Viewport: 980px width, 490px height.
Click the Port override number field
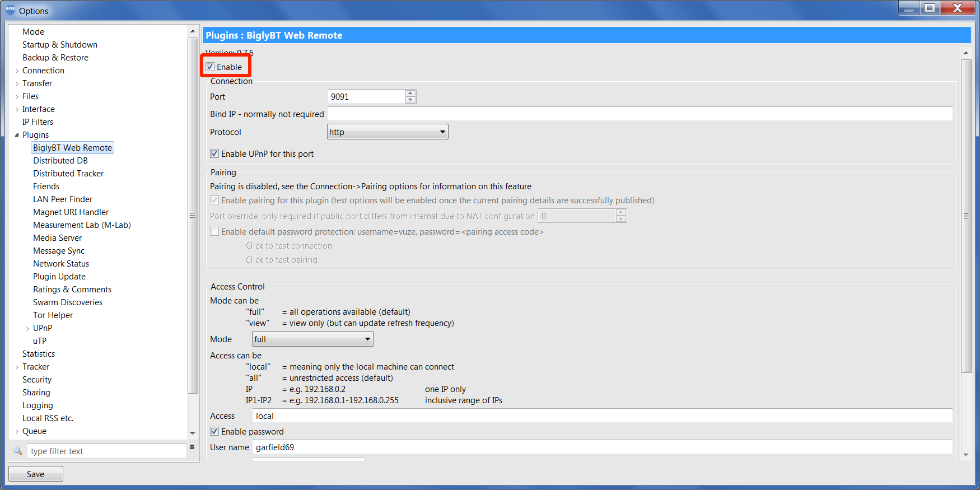coord(577,216)
